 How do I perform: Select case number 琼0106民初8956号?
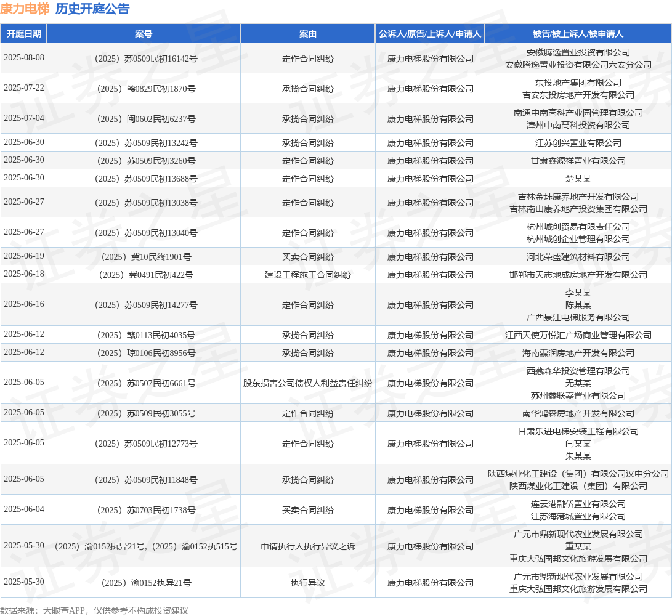click(x=146, y=353)
